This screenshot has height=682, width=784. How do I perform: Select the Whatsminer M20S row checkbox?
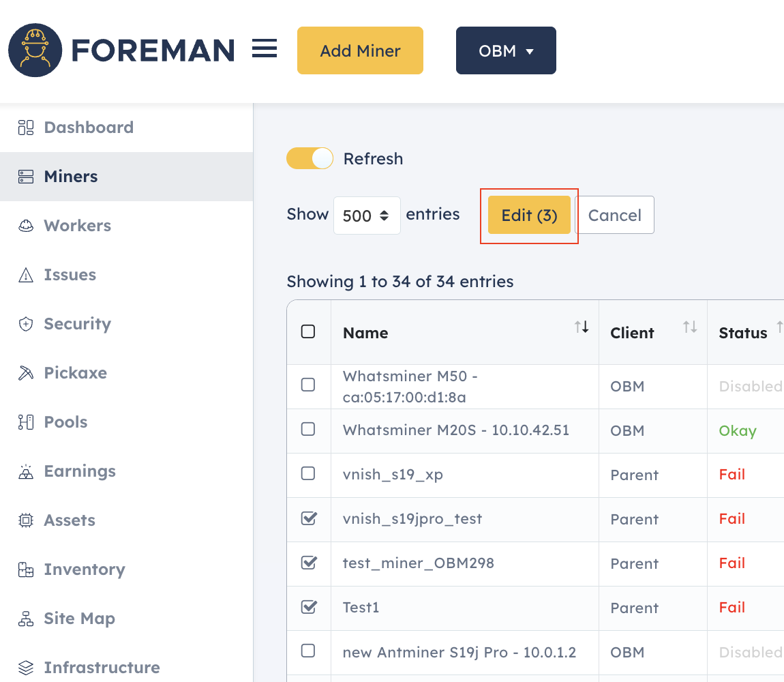(308, 429)
